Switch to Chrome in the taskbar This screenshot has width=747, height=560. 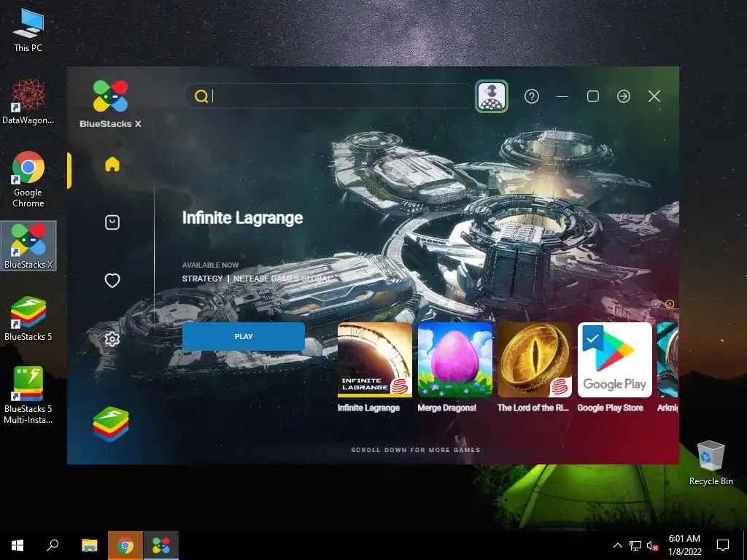125,545
